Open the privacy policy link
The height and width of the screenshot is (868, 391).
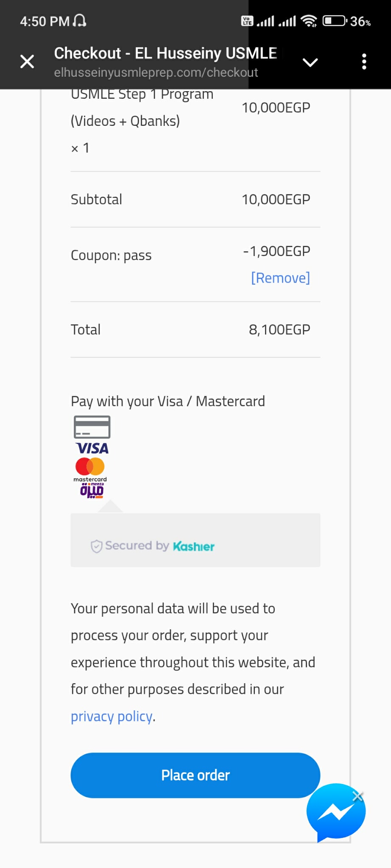click(x=112, y=716)
